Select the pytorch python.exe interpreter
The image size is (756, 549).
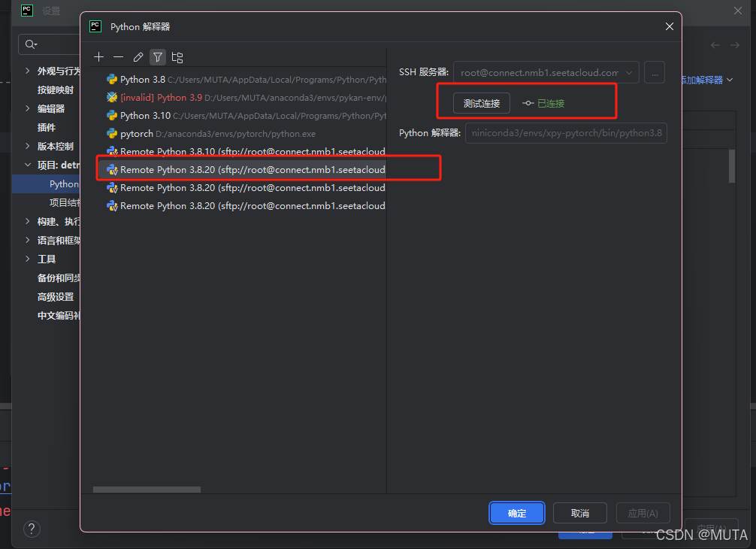[x=240, y=134]
